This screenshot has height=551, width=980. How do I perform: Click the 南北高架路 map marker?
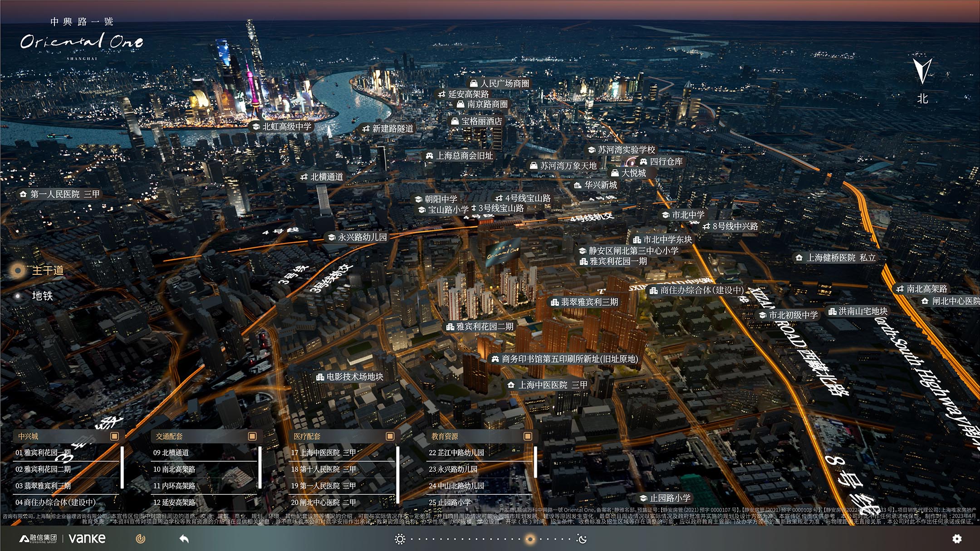click(x=921, y=289)
